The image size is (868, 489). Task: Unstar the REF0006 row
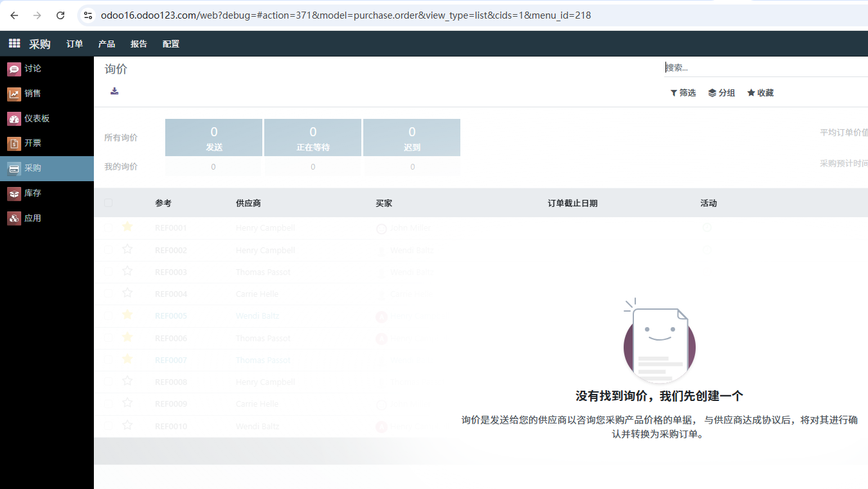click(127, 337)
